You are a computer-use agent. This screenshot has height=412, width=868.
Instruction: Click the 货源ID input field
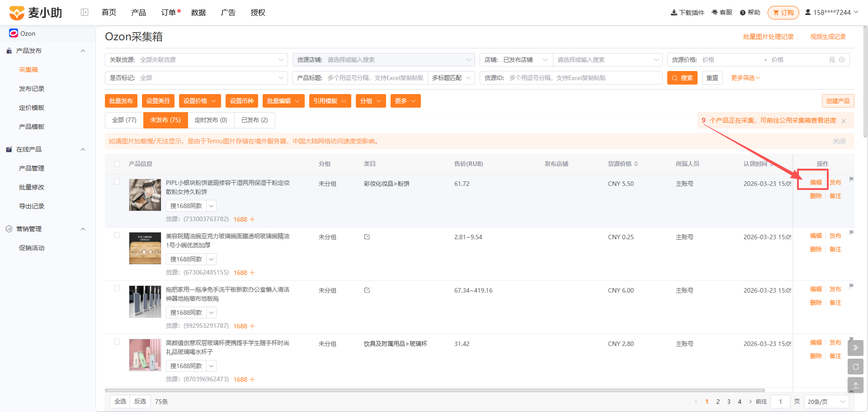click(x=571, y=78)
